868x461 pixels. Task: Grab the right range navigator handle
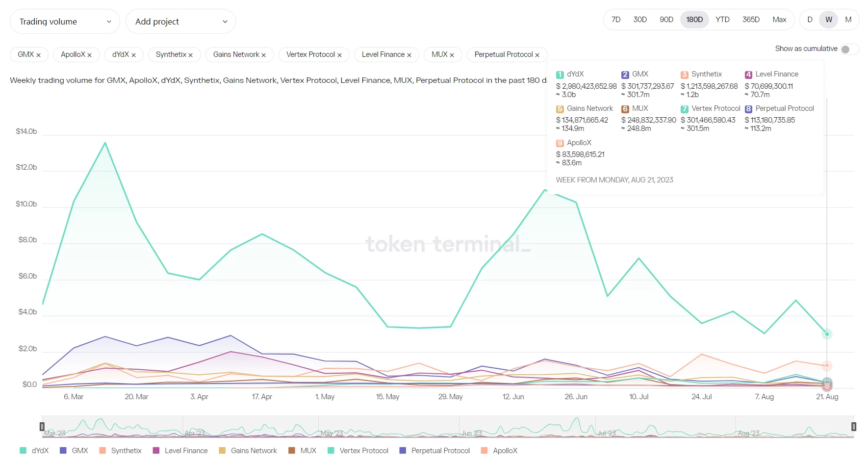854,427
